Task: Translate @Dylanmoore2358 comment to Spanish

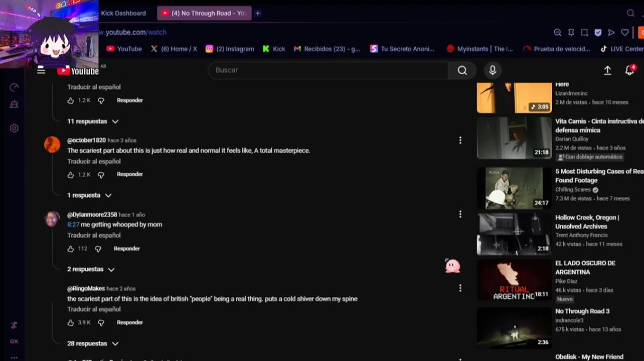Action: point(94,235)
